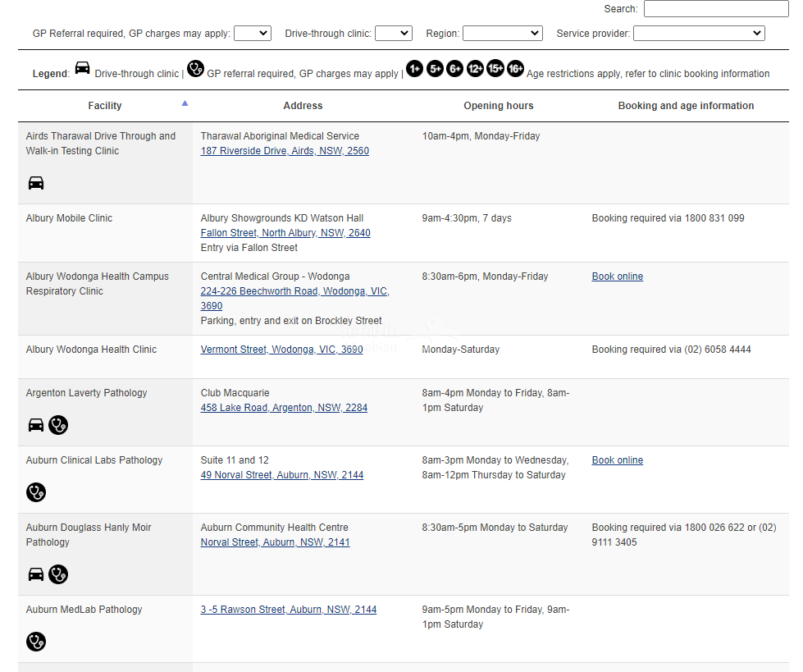Click the 12+ age restriction legend icon
This screenshot has height=672, width=803.
pos(475,69)
